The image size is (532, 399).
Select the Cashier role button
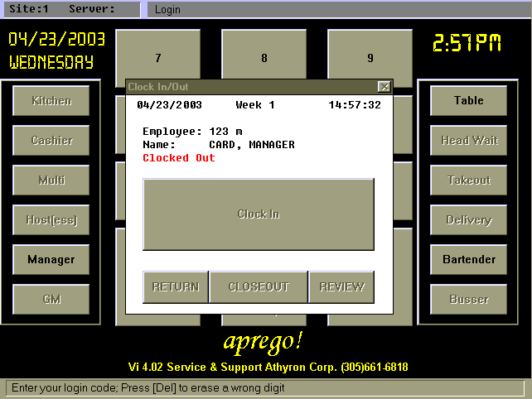[x=51, y=141]
